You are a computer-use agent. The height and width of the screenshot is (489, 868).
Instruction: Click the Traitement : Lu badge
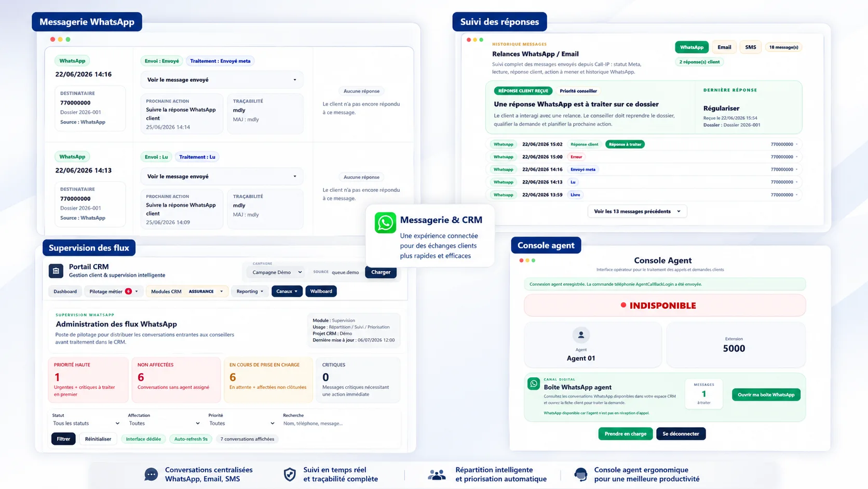pyautogui.click(x=197, y=157)
